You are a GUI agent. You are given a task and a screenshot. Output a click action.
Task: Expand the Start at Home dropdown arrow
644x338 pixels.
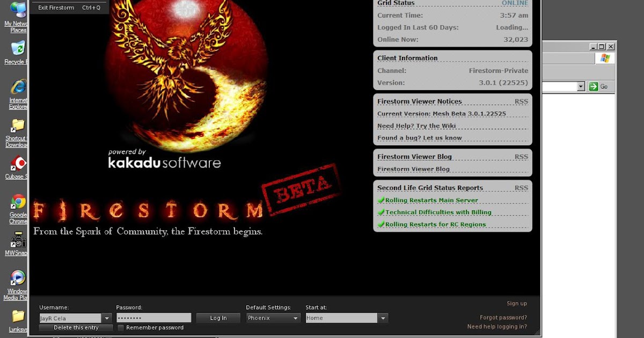(x=383, y=318)
